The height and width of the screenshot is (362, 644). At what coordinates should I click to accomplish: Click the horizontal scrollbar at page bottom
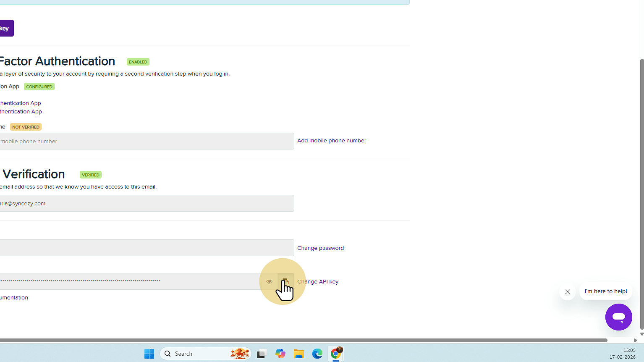302,340
